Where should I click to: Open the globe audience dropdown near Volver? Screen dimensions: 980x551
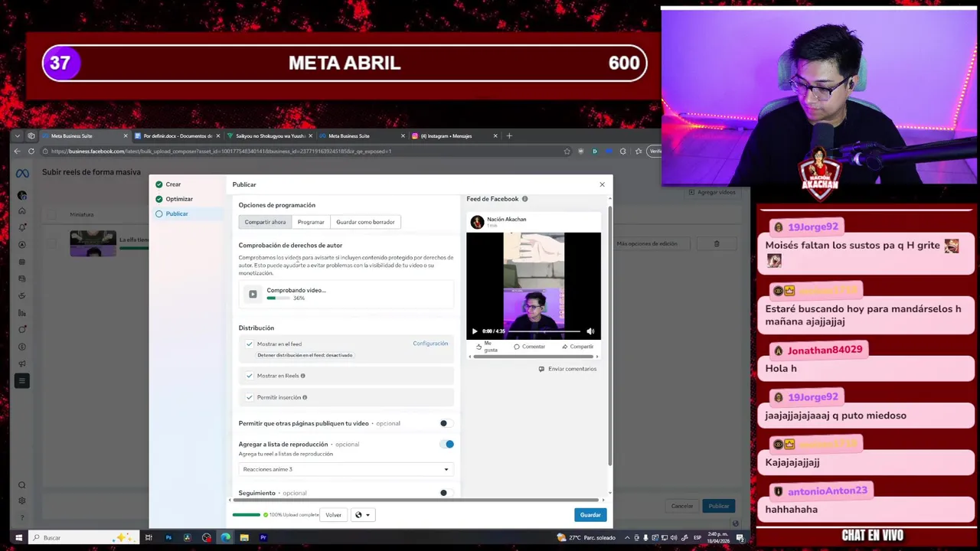[362, 515]
